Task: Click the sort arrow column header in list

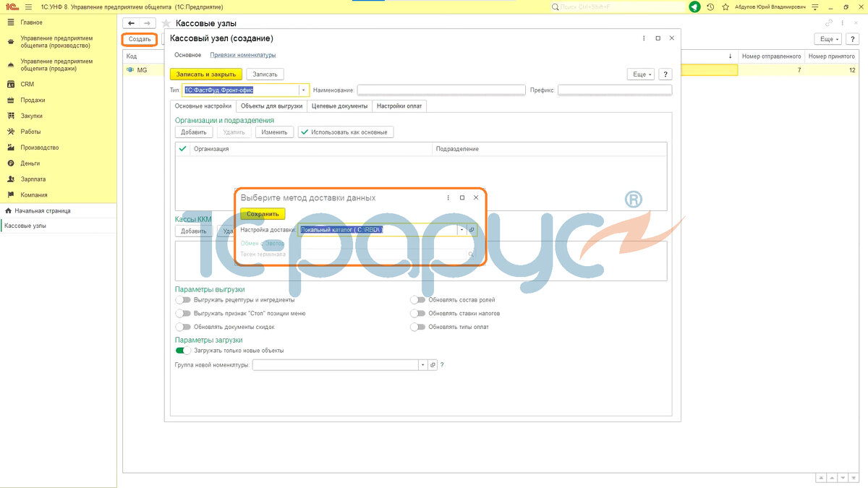Action: coord(731,56)
